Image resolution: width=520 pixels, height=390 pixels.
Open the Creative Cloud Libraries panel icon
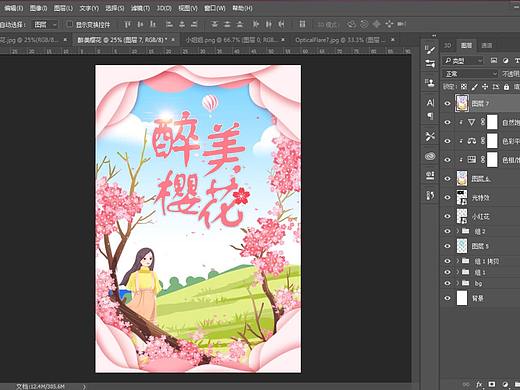[430, 156]
